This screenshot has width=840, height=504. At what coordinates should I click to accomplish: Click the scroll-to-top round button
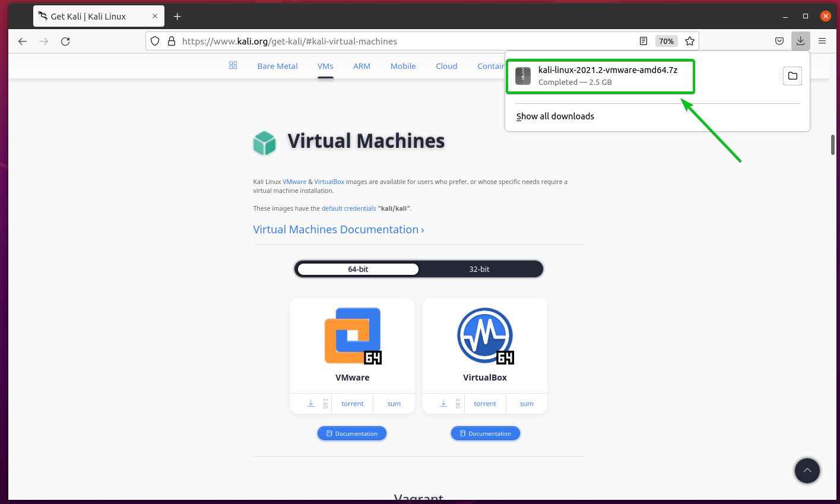807,471
